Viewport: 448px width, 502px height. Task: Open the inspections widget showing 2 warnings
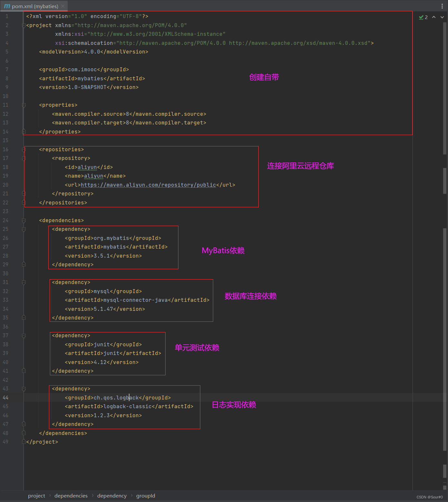[x=423, y=17]
